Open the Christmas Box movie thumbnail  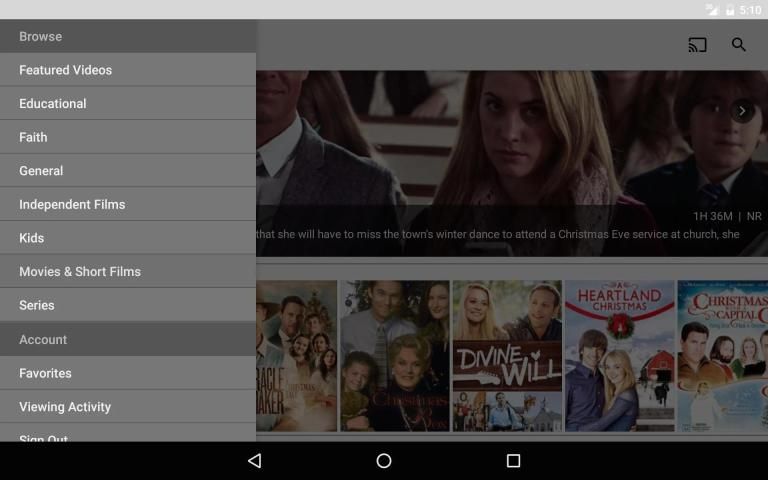(394, 356)
